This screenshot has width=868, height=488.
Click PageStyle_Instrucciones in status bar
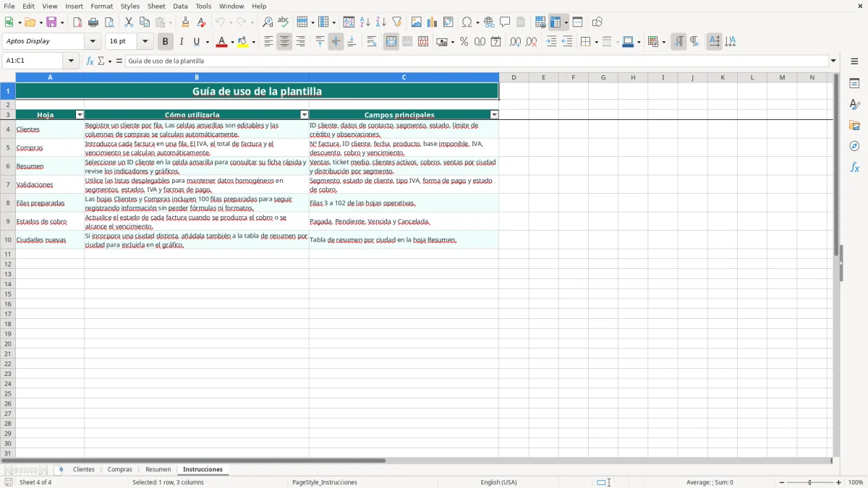pos(325,482)
